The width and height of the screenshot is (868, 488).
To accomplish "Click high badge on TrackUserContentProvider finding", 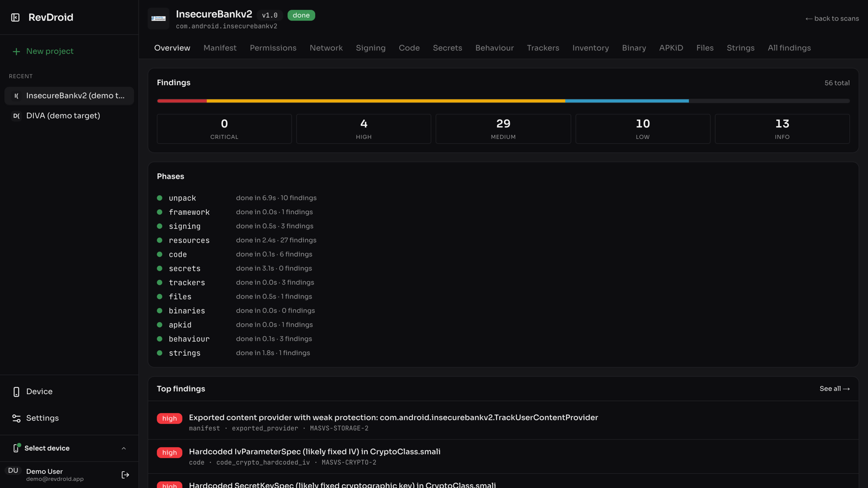I will coord(169,419).
